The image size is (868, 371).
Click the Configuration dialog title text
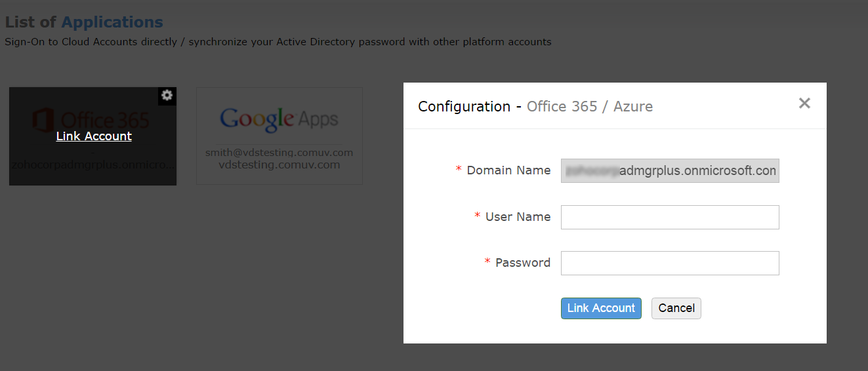(464, 106)
